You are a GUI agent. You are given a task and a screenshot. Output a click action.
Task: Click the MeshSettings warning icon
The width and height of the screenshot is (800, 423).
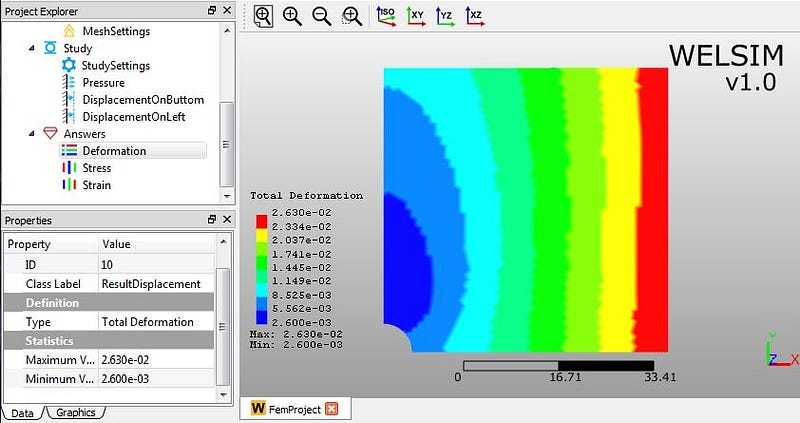pos(69,31)
